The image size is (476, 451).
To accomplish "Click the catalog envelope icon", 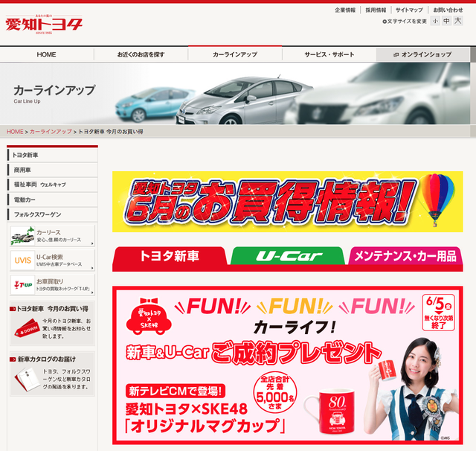I will 27,379.
